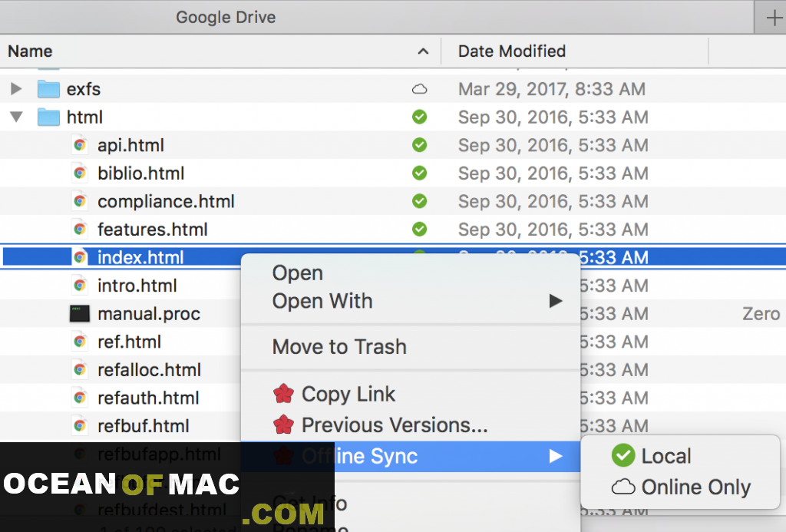This screenshot has width=786, height=532.
Task: Click the green synced checkmark for api.html
Action: point(420,145)
